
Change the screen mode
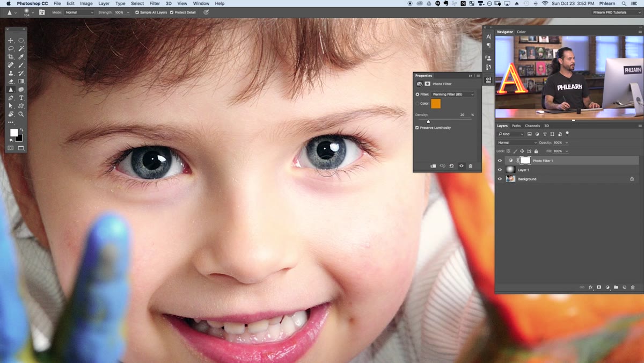pos(21,148)
